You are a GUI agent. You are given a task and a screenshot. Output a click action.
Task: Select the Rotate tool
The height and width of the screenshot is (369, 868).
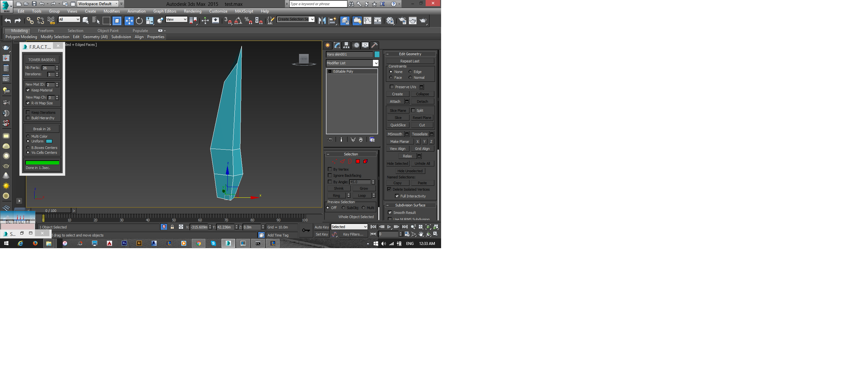tap(139, 21)
